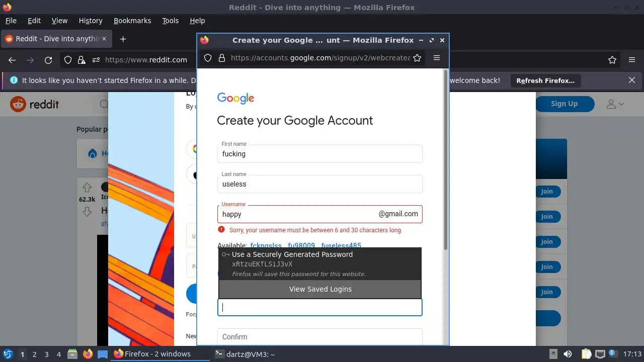Bookmark Reddit page using star icon
This screenshot has height=362, width=644.
point(612,60)
